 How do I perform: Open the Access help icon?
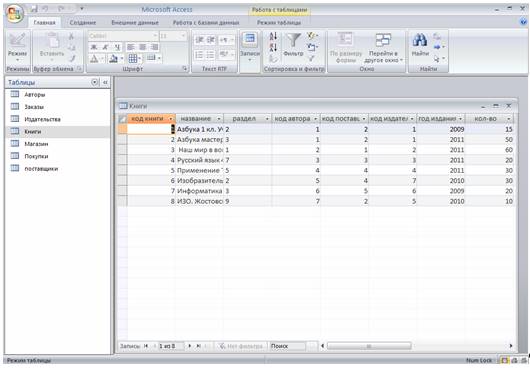tap(523, 22)
